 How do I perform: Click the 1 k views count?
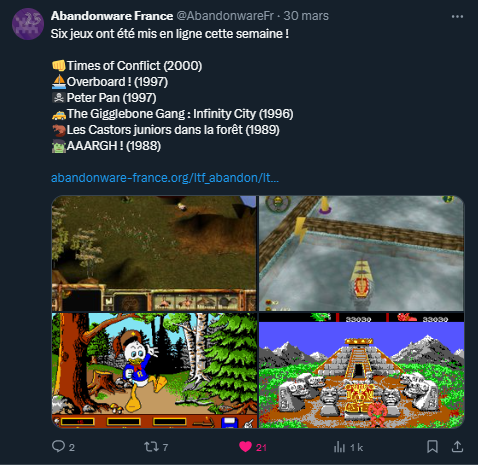(356, 447)
